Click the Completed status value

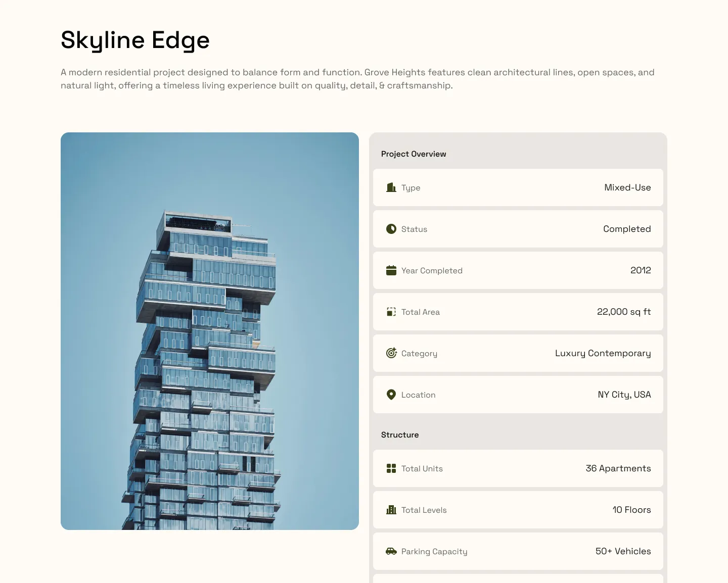coord(627,229)
